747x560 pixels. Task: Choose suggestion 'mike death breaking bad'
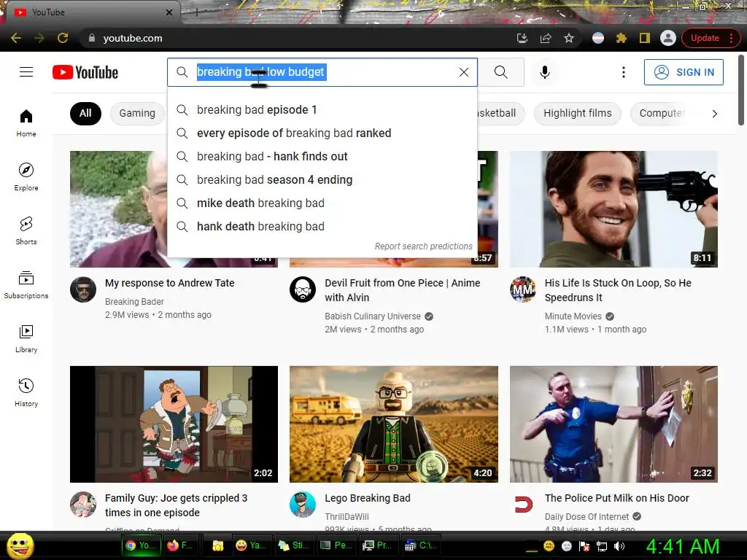click(x=322, y=203)
